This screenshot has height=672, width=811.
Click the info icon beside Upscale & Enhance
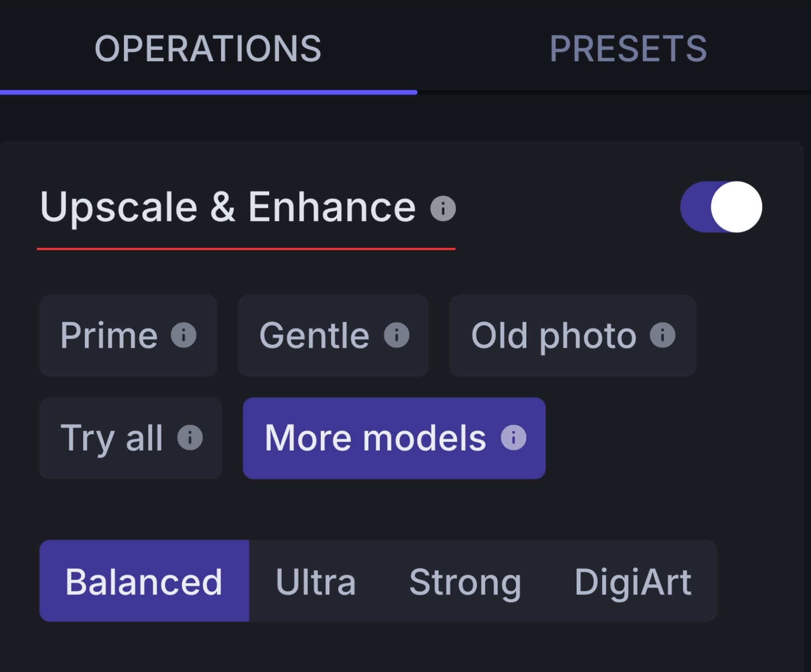tap(442, 207)
